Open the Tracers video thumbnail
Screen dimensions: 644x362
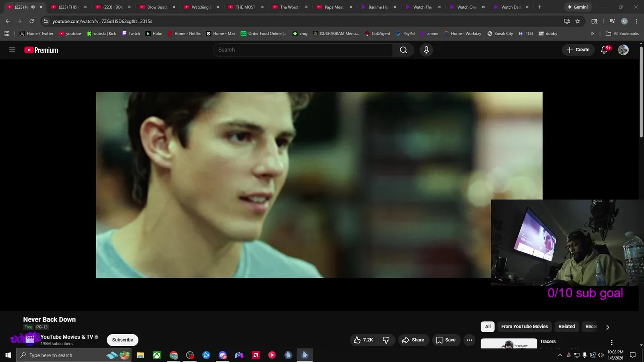pos(509,344)
